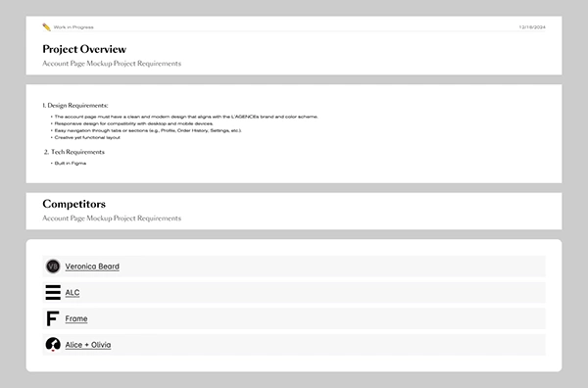
Task: Click the Tech Requirements section title
Action: pos(74,152)
